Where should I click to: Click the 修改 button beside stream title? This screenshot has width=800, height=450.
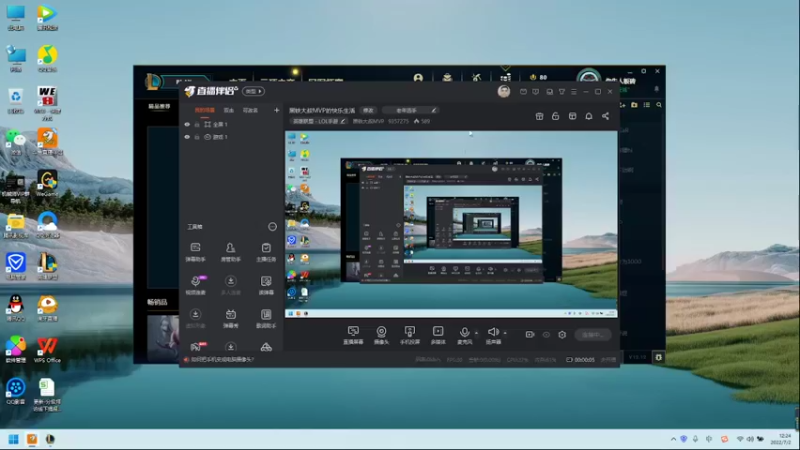pos(368,110)
